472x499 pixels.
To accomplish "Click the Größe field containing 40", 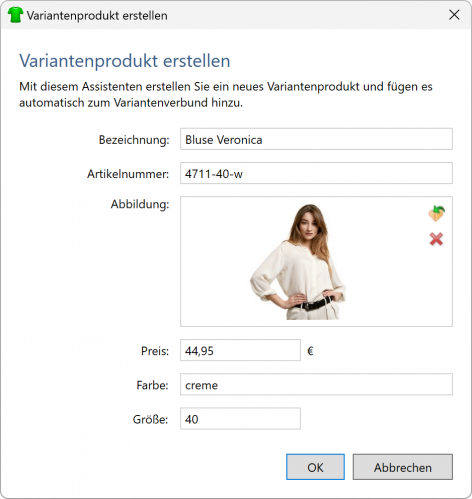I will [240, 418].
